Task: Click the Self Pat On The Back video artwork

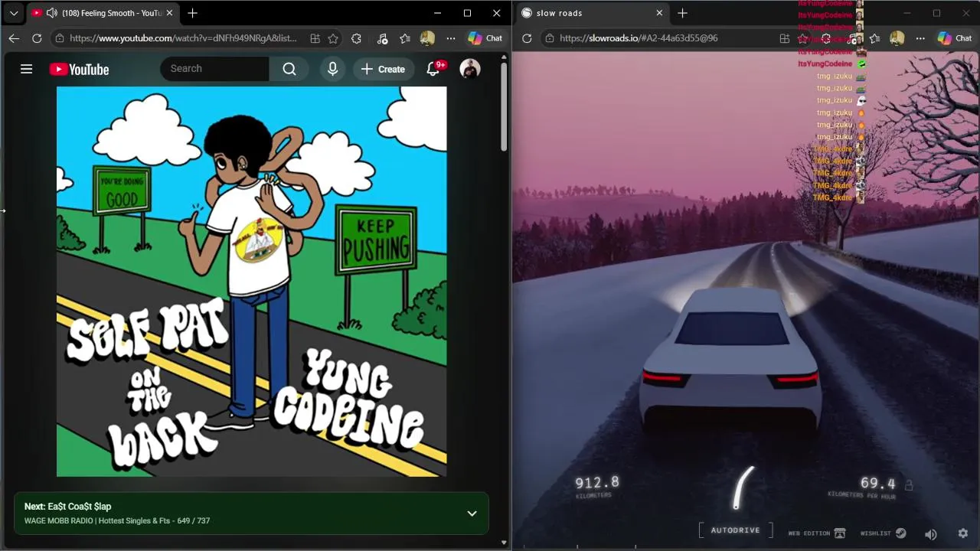Action: [251, 282]
